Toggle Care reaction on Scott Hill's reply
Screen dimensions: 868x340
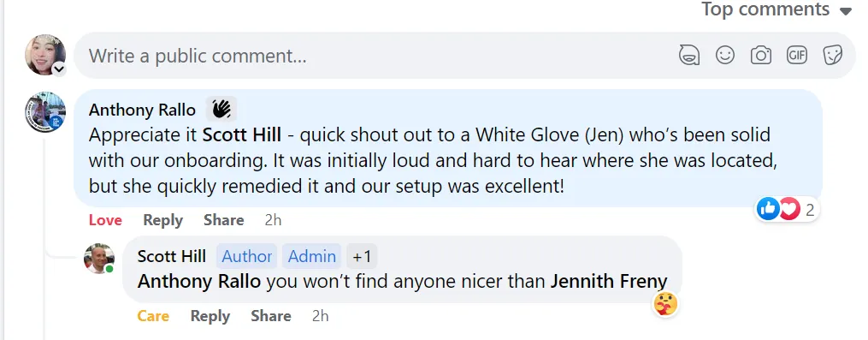pos(153,316)
